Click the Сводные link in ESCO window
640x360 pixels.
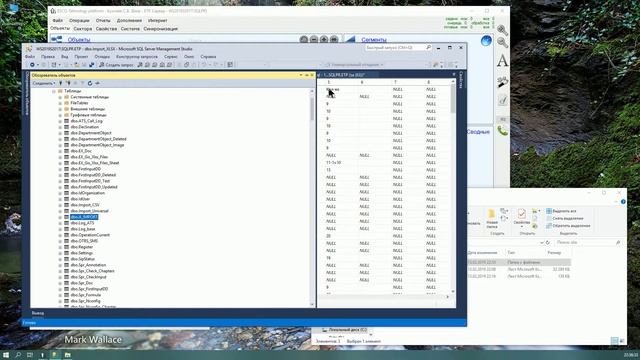coord(478,132)
